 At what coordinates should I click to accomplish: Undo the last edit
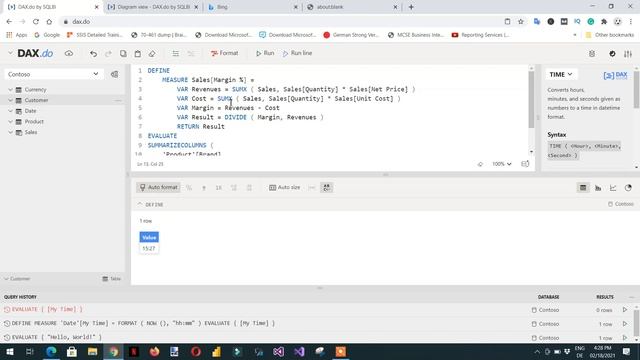pyautogui.click(x=93, y=53)
